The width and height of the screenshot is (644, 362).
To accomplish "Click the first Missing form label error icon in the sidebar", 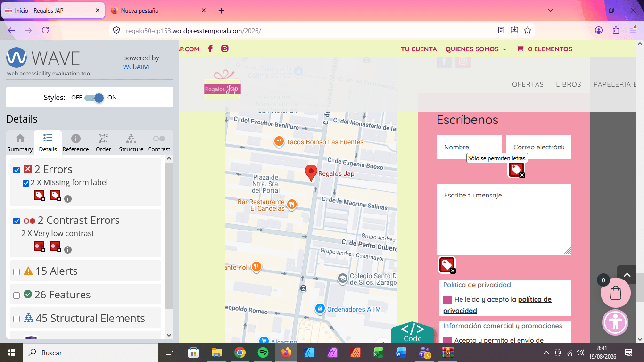I will click(39, 195).
